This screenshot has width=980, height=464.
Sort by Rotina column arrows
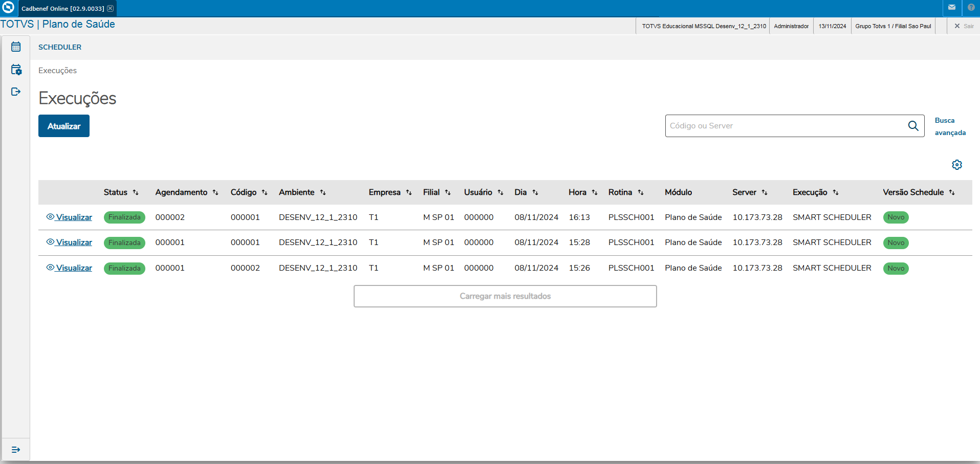[641, 192]
